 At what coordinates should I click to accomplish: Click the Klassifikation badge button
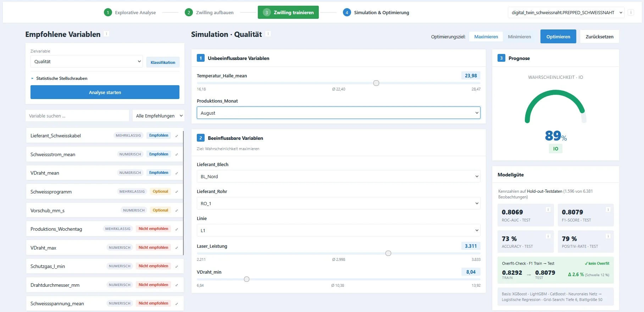163,62
